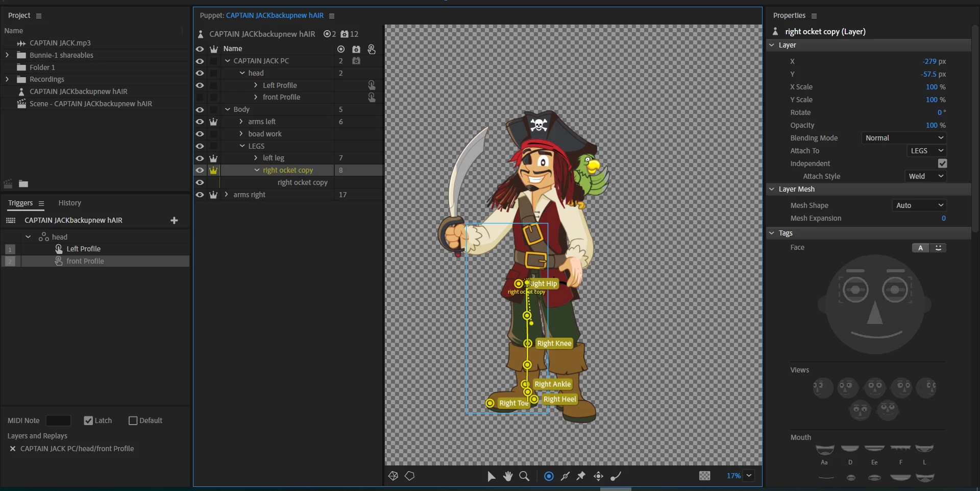Enable the Default checkbox
The image size is (980, 491).
(x=133, y=420)
